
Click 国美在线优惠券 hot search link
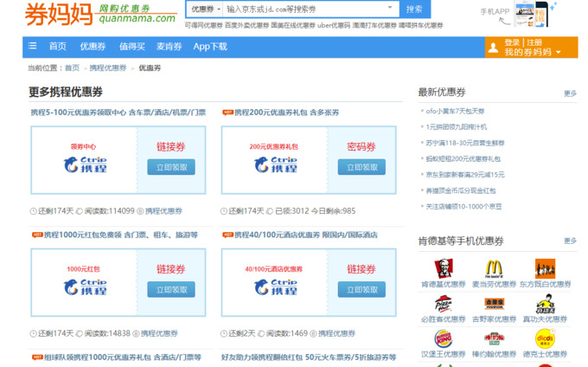pos(293,25)
